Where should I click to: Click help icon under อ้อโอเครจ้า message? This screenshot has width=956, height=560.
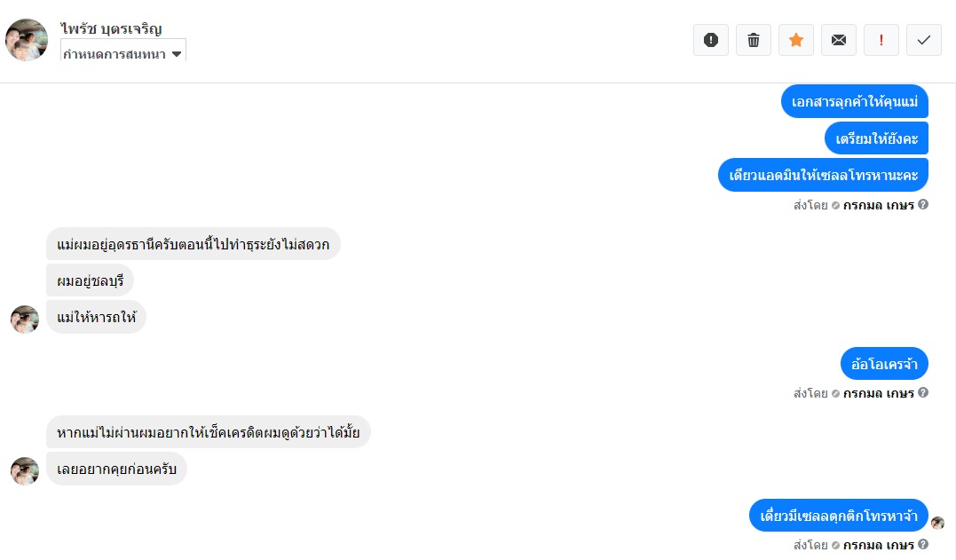(x=923, y=393)
